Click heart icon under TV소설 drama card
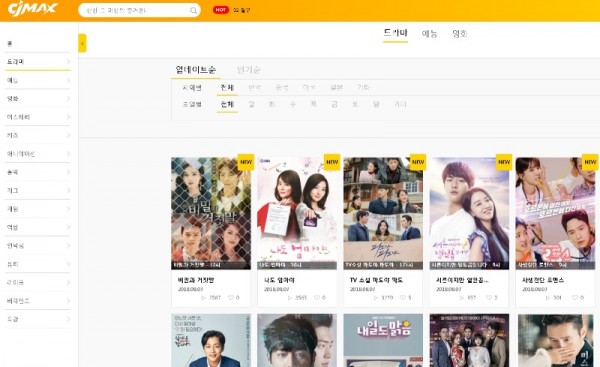600x367 pixels. point(403,297)
